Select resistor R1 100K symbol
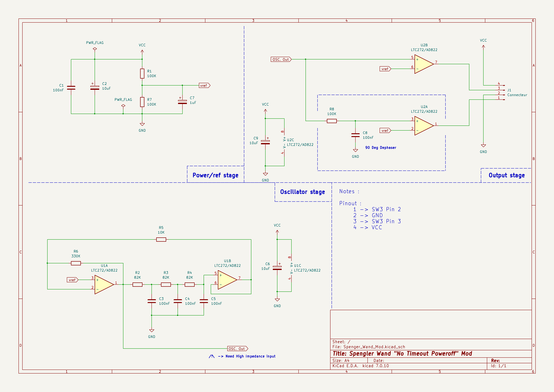Viewport: 554px width, 392px height. (142, 74)
